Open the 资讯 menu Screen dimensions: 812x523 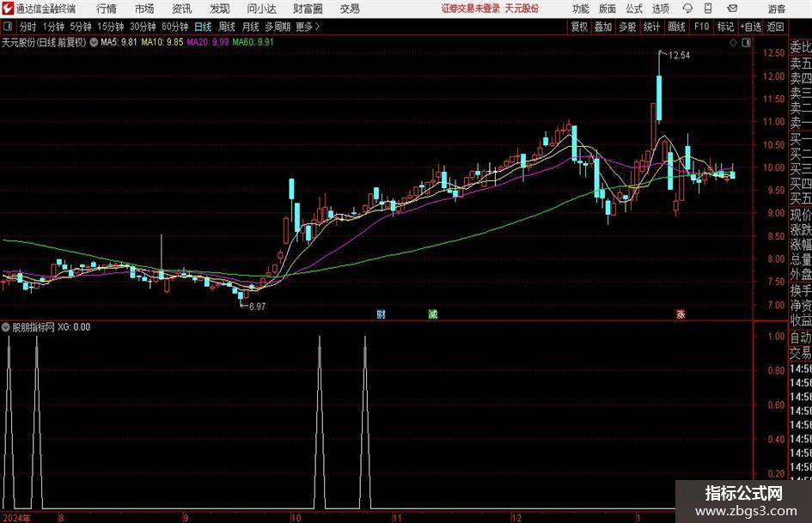click(x=182, y=9)
